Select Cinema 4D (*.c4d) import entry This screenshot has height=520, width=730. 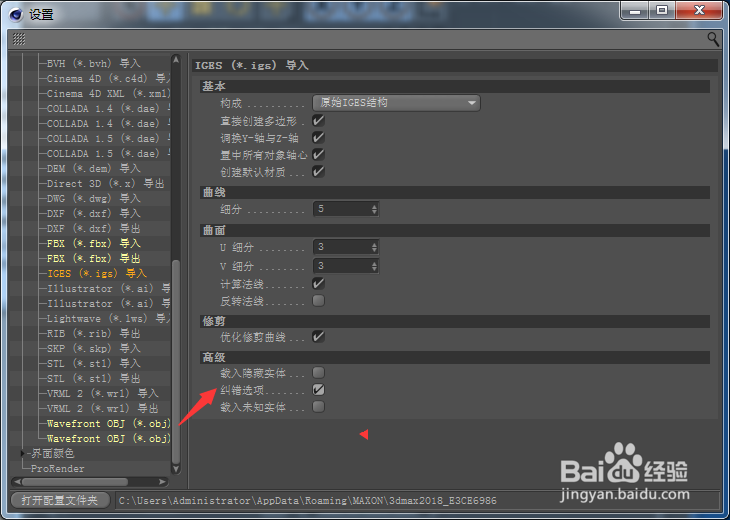click(x=108, y=78)
